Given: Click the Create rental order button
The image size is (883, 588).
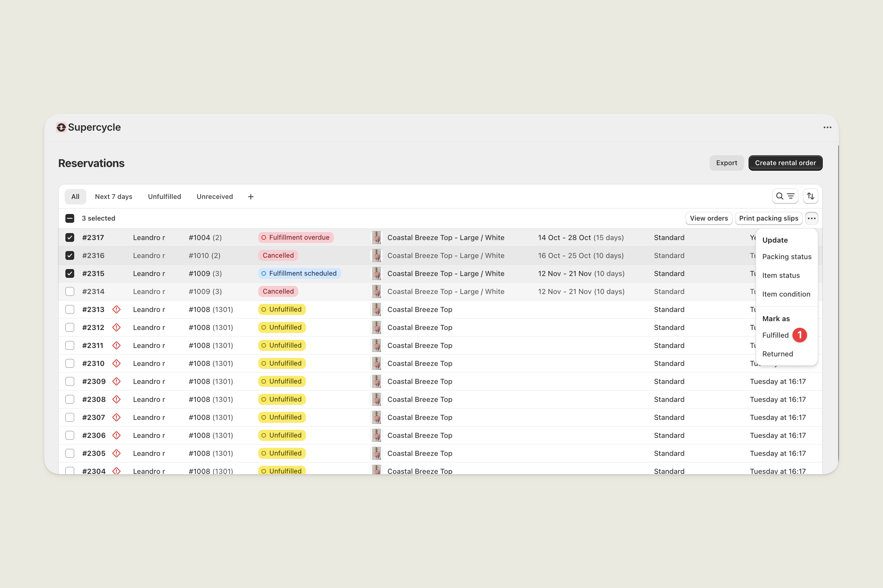Looking at the screenshot, I should tap(785, 163).
